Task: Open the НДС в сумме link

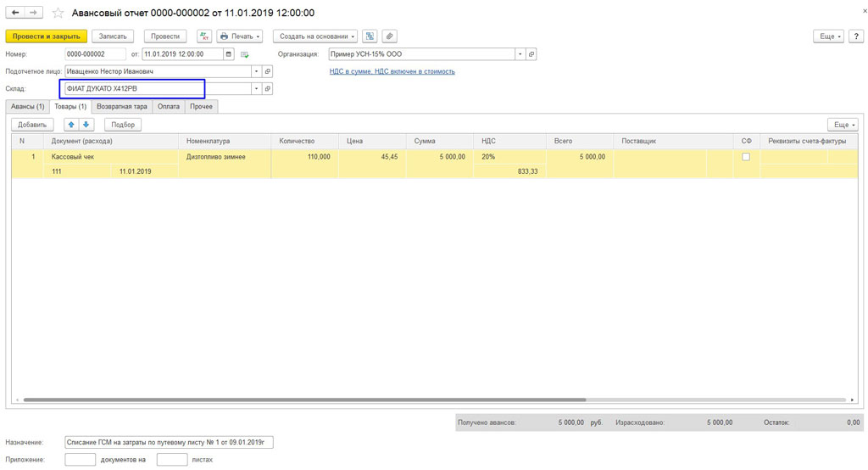Action: 392,71
